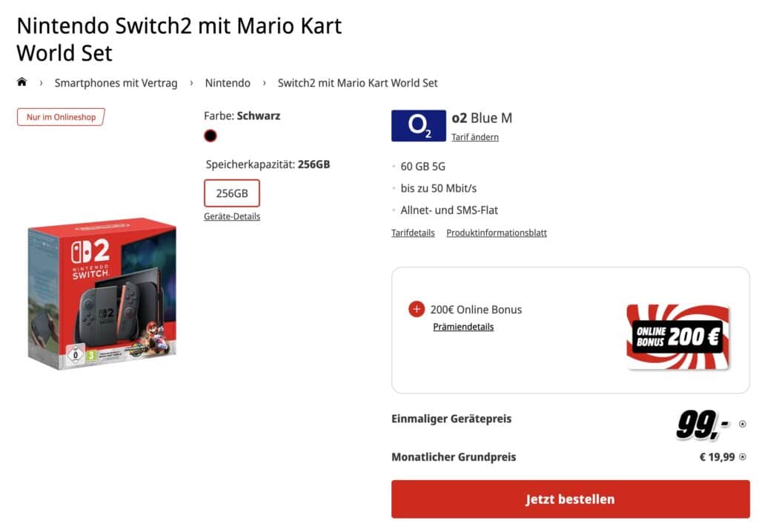Image resolution: width=759 pixels, height=532 pixels.
Task: Expand the Prämiendetails link
Action: point(463,327)
